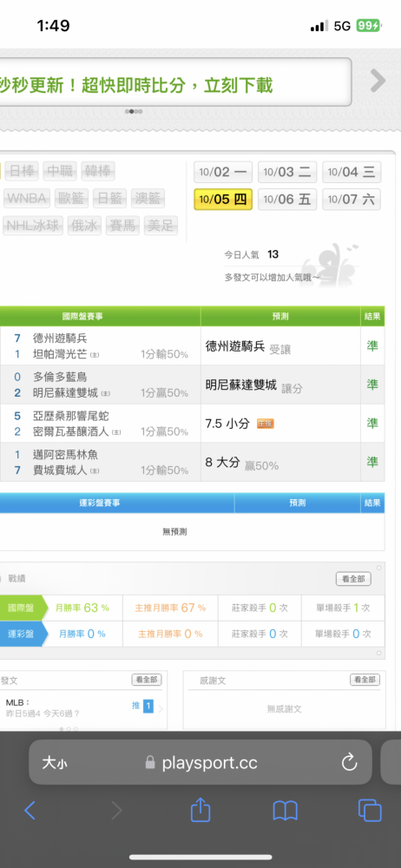The image size is (401, 868).
Task: Select the 歐籃 league filter
Action: click(71, 198)
